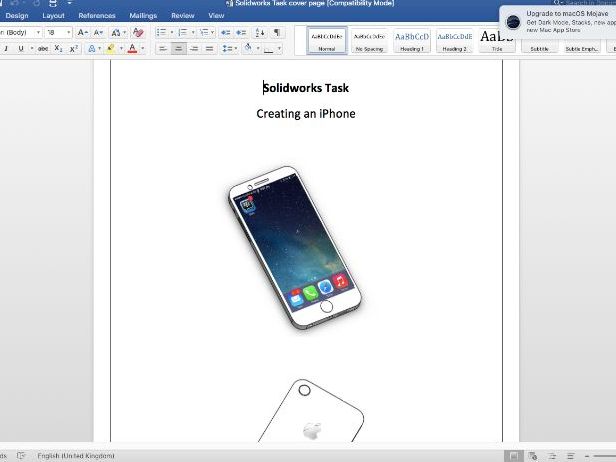Go to the Mailings tab

(143, 16)
